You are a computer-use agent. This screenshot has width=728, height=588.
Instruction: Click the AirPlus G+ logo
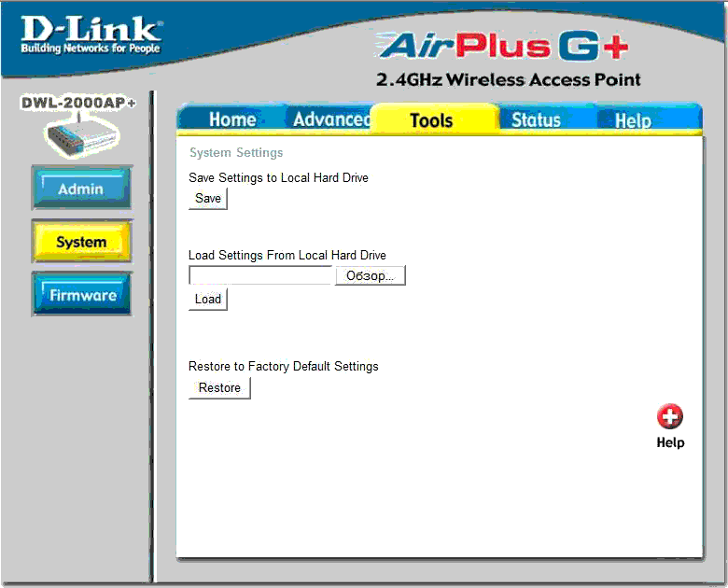[504, 46]
